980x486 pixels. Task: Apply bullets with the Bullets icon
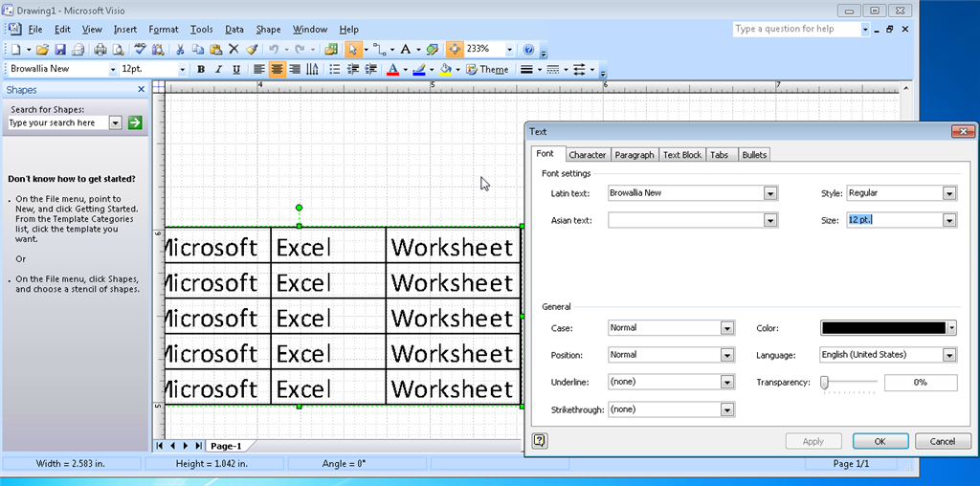tap(335, 69)
